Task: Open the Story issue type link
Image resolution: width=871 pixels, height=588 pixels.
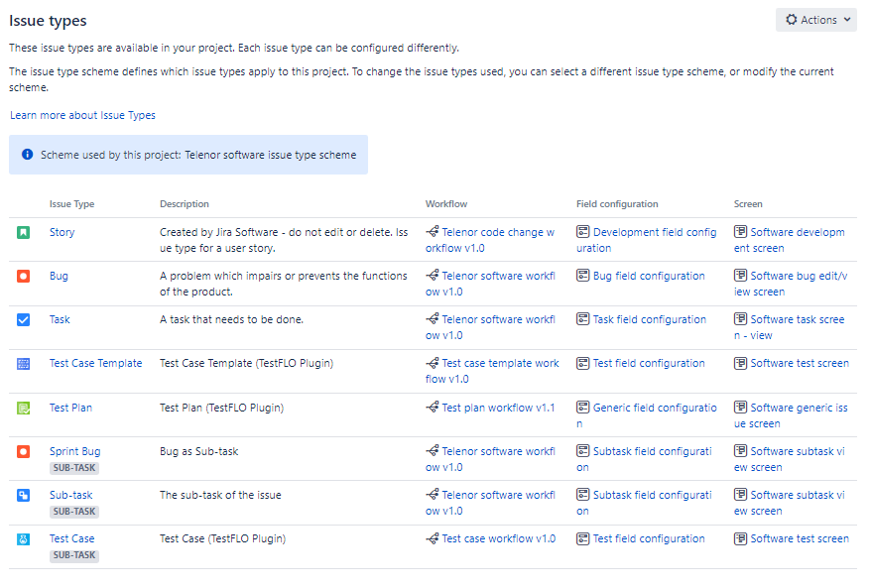Action: click(x=62, y=232)
